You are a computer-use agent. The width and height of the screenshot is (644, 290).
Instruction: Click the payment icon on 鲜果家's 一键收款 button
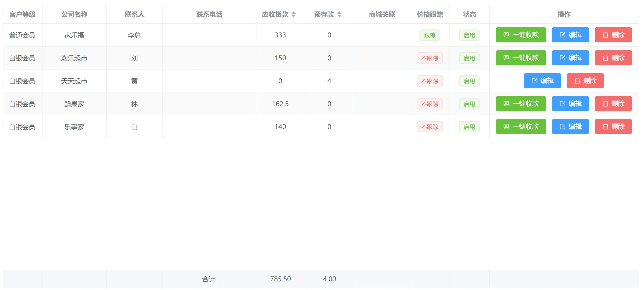[x=506, y=103]
